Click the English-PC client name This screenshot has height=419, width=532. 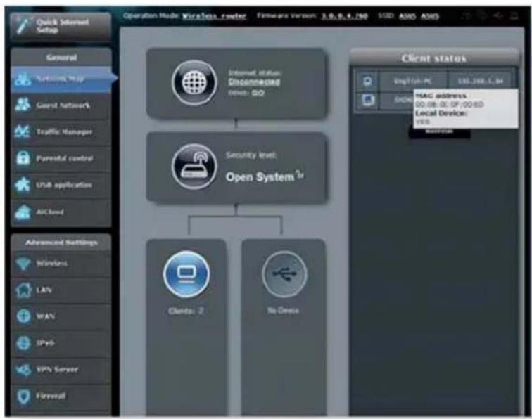click(413, 82)
